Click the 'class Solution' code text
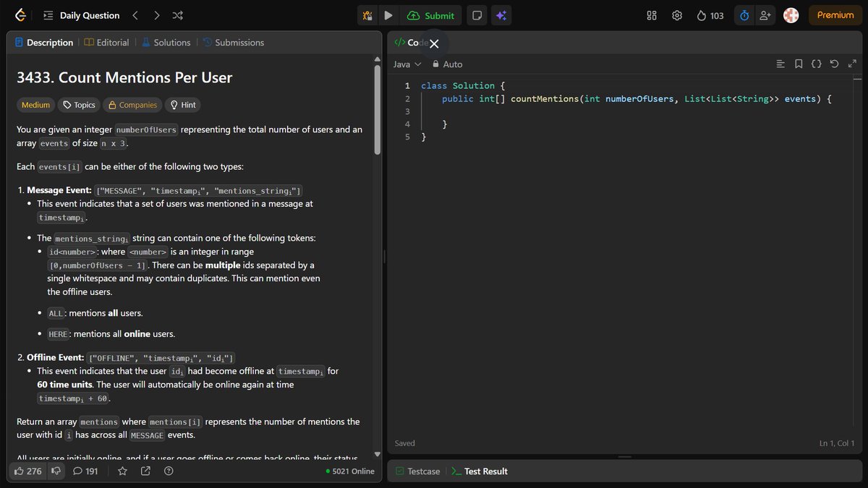Image resolution: width=868 pixels, height=488 pixels. pos(458,85)
